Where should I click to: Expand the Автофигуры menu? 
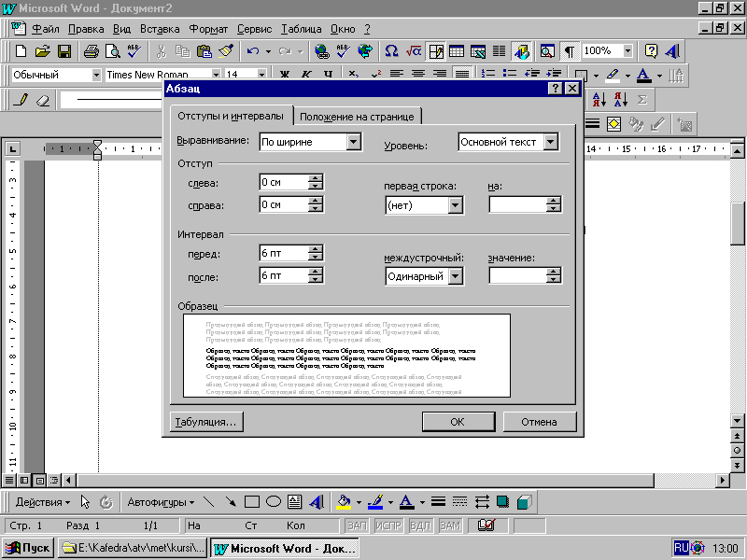(161, 502)
